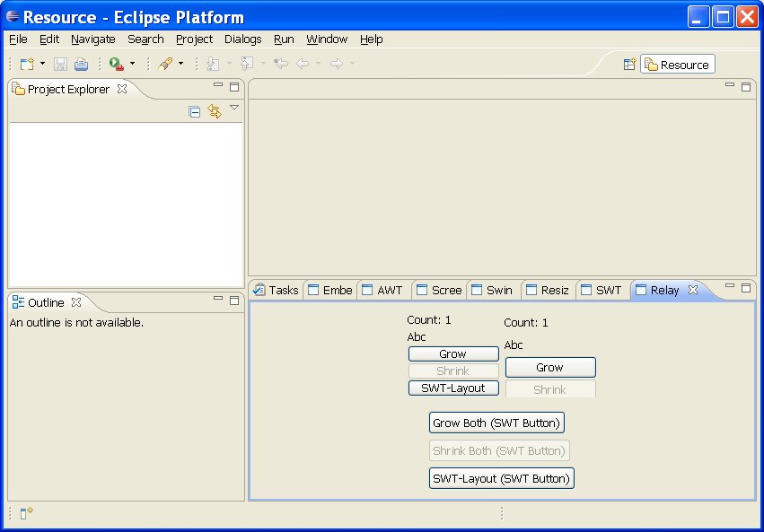Click the External Tools run icon
This screenshot has height=532, width=764.
[x=116, y=64]
